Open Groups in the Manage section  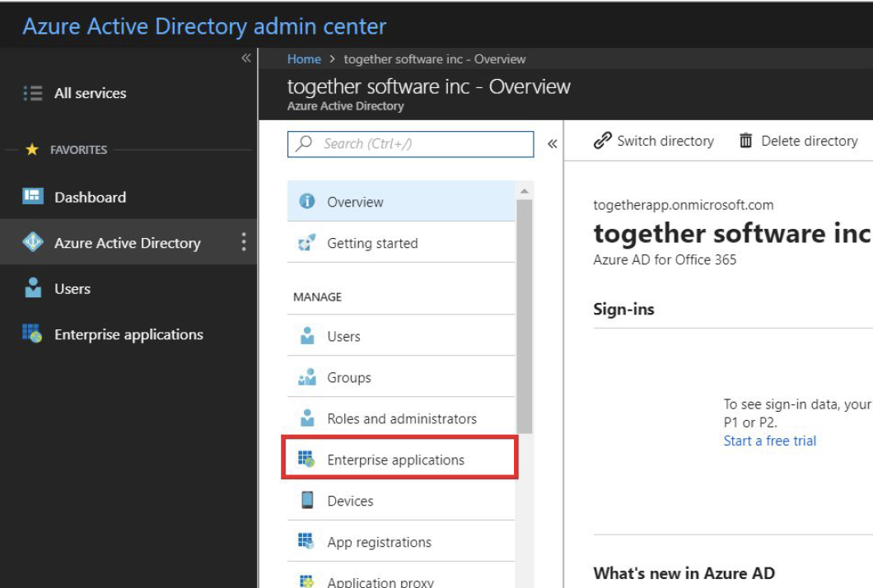coord(349,377)
